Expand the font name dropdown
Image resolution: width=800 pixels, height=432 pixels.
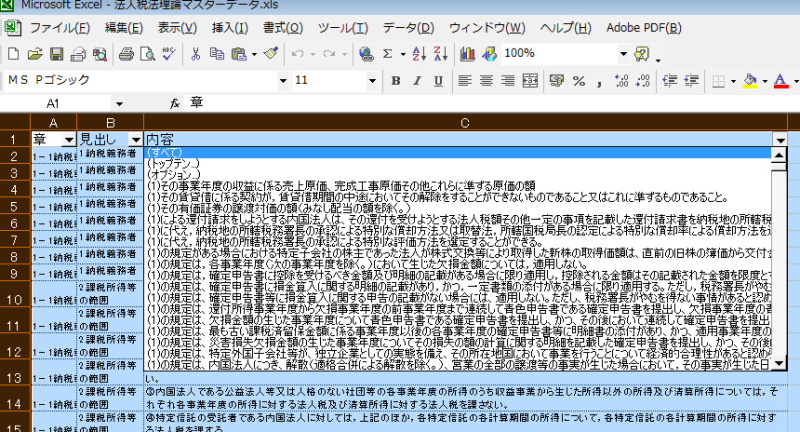pos(283,81)
